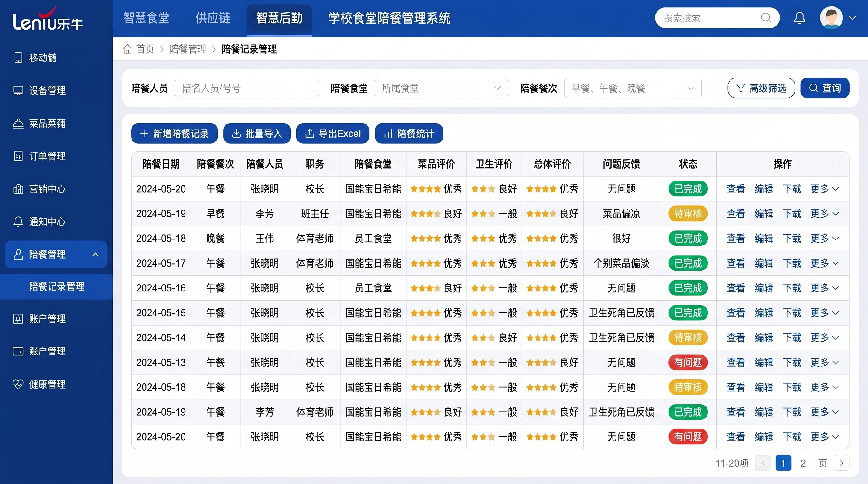Select page 1 in pagination

(783, 463)
